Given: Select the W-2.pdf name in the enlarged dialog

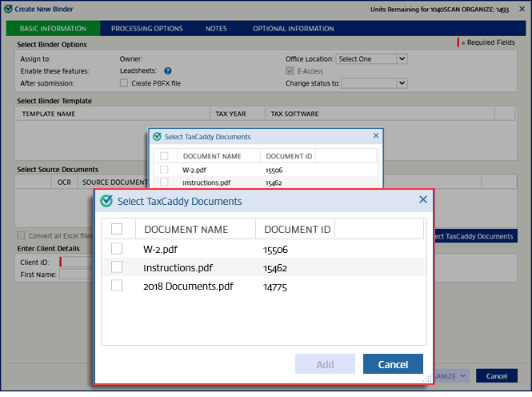Looking at the screenshot, I should [161, 250].
